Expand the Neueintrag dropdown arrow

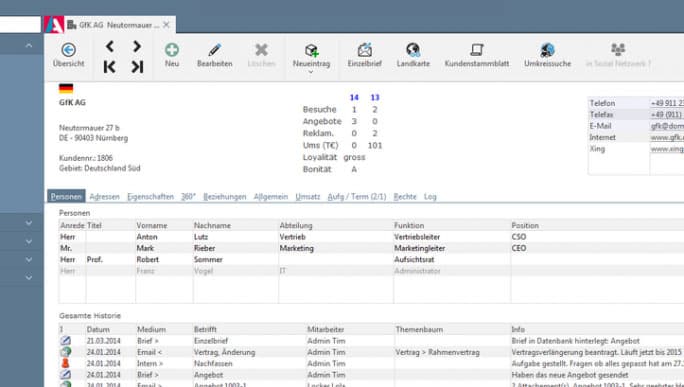[x=311, y=72]
